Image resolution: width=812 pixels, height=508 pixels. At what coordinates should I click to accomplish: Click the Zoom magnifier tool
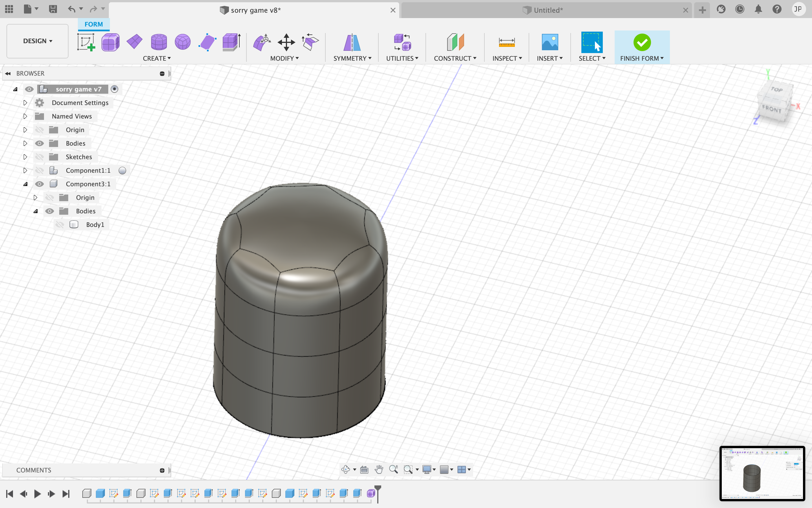394,469
